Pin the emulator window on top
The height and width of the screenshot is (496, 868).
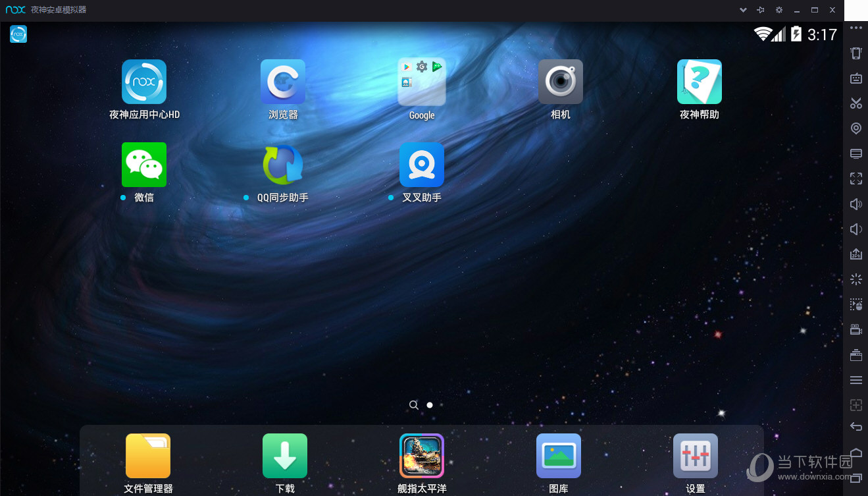click(x=761, y=10)
